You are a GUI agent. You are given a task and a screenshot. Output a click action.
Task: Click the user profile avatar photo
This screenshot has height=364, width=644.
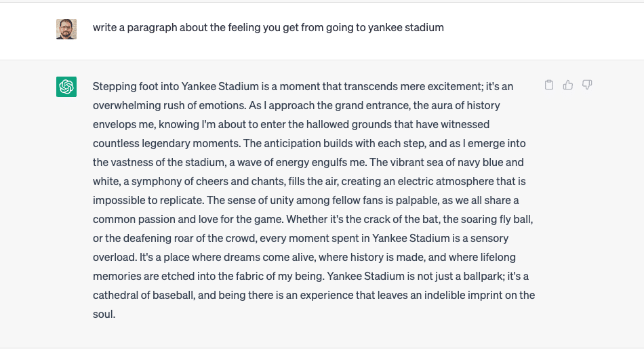[66, 28]
